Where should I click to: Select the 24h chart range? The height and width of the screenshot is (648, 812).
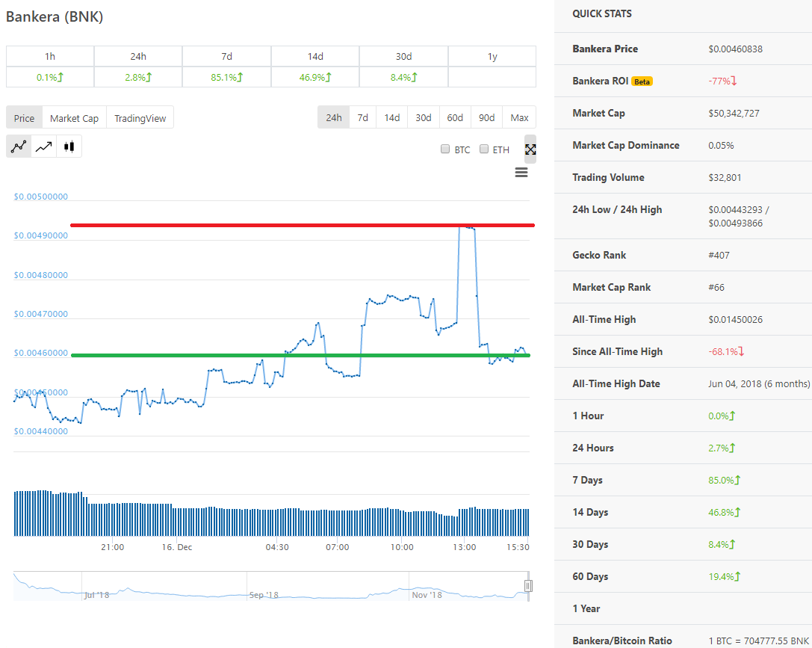click(x=333, y=117)
